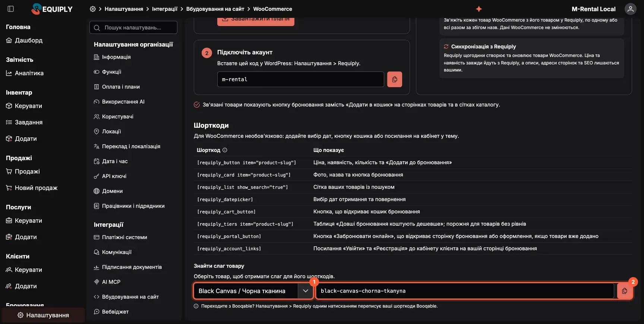Screen dimensions: 644x324
Task: Copy the m-rental account code
Action: (394, 79)
